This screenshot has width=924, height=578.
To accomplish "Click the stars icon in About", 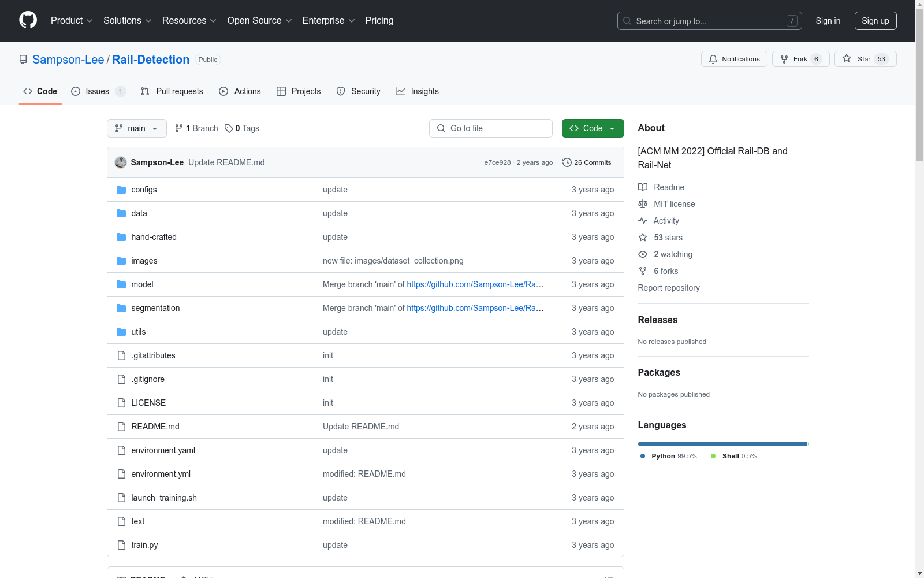I will (643, 238).
